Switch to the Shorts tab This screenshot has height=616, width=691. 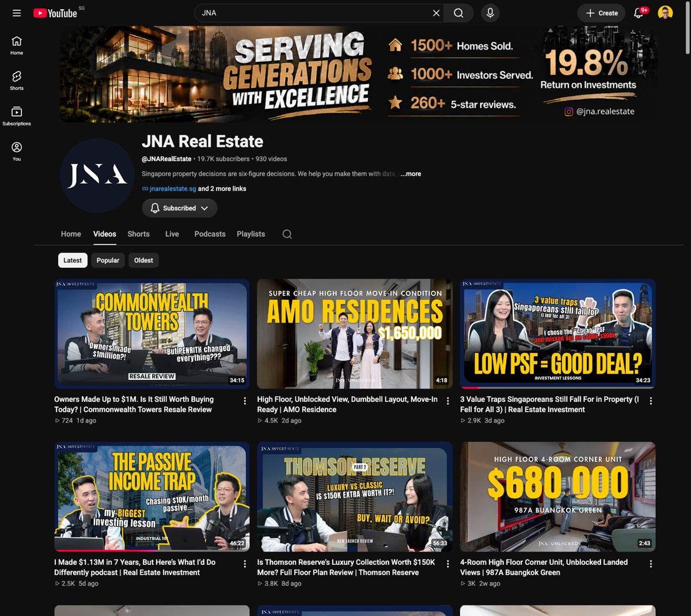pos(138,234)
